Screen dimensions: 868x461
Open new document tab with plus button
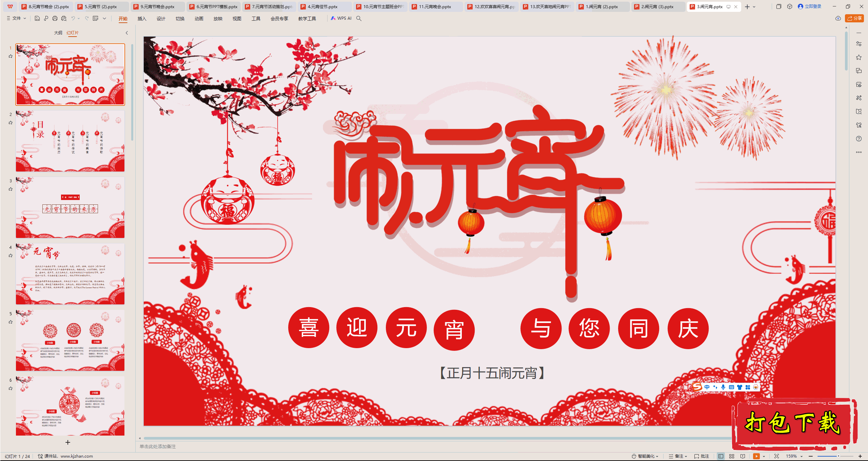point(747,6)
